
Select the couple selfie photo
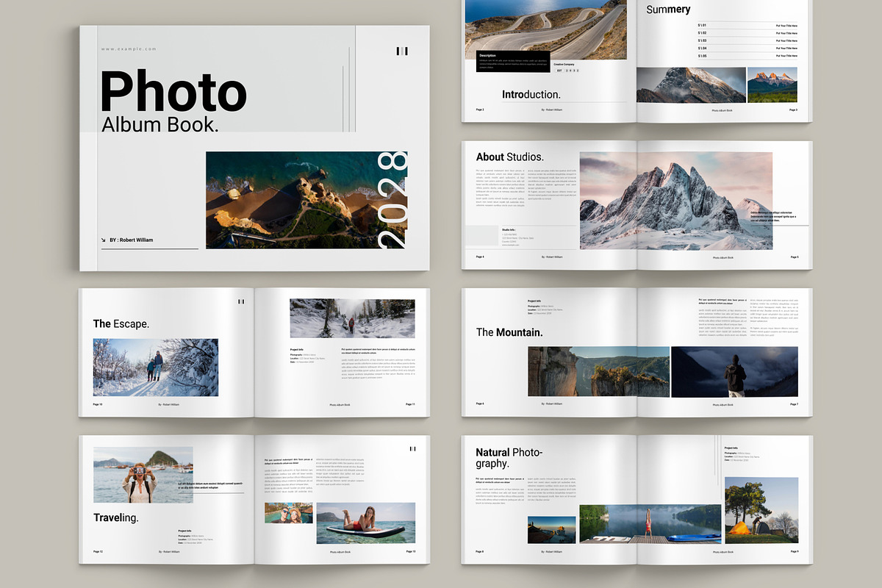coord(288,513)
